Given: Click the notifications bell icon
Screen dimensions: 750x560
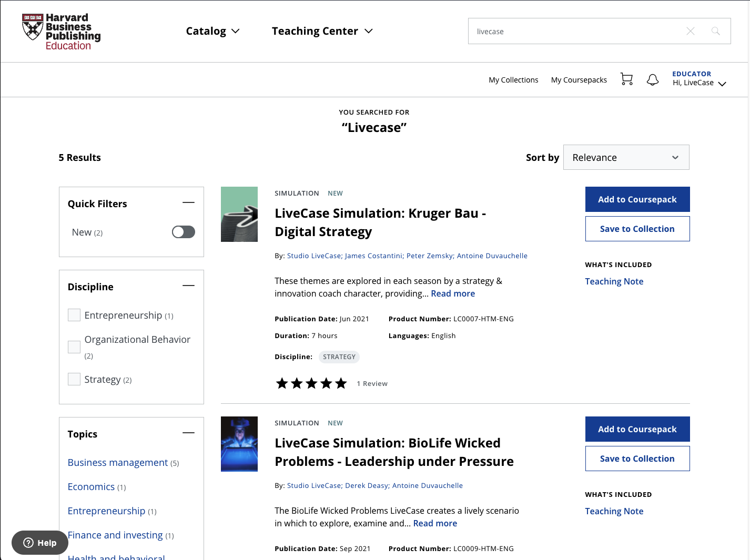Looking at the screenshot, I should point(652,80).
